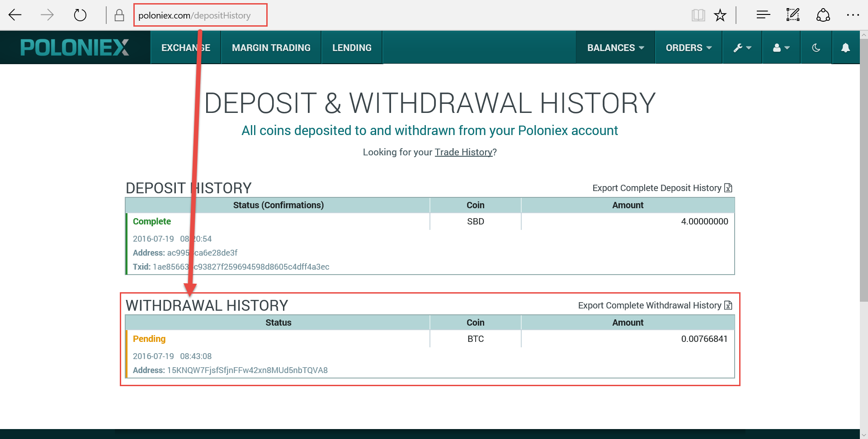The width and height of the screenshot is (868, 439).
Task: Click the Make a Web Note icon
Action: (x=793, y=15)
